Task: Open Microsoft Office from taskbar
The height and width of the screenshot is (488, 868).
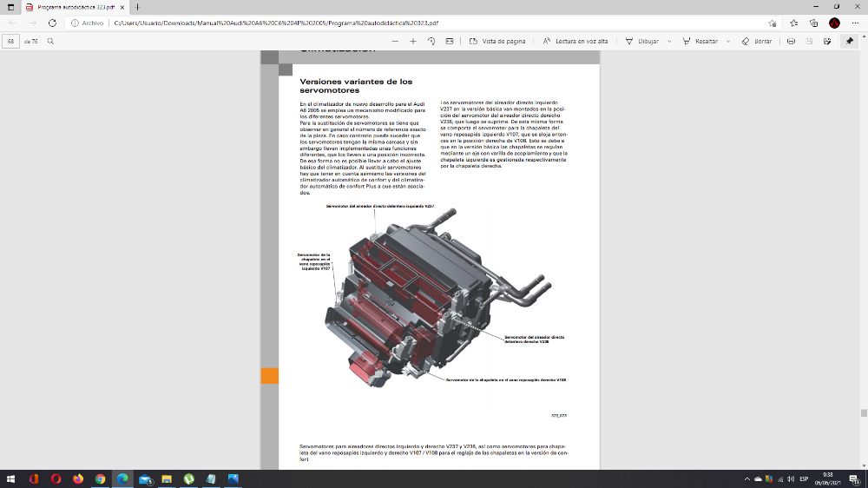Action: [x=34, y=478]
